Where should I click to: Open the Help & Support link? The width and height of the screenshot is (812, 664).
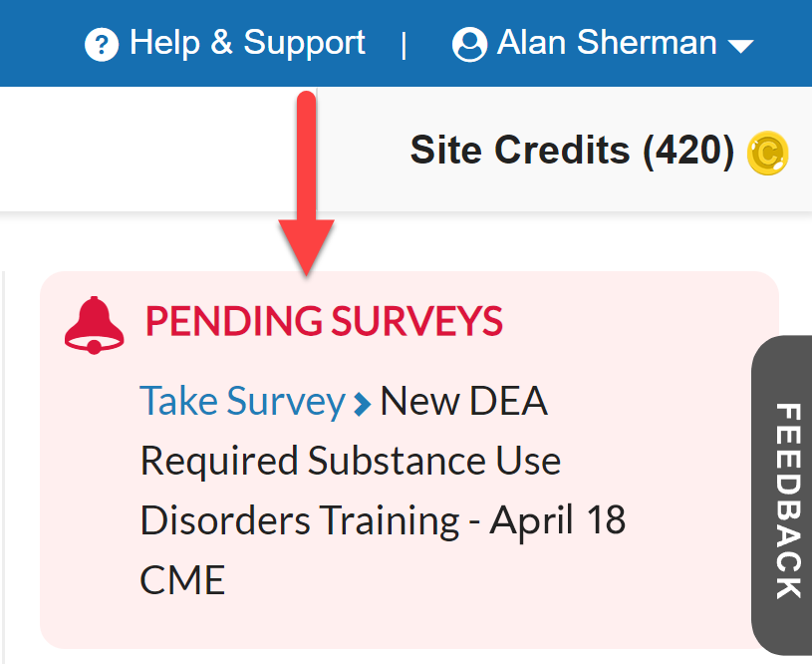(x=247, y=44)
